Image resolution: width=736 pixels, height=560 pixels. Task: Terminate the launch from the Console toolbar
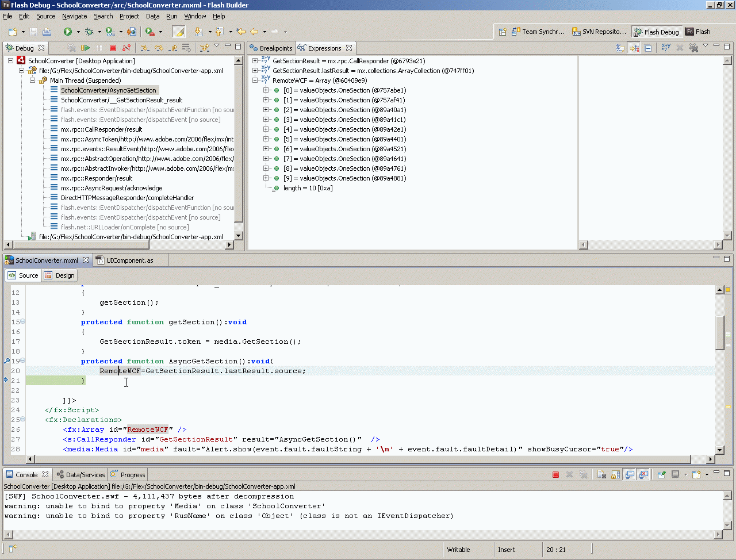555,475
